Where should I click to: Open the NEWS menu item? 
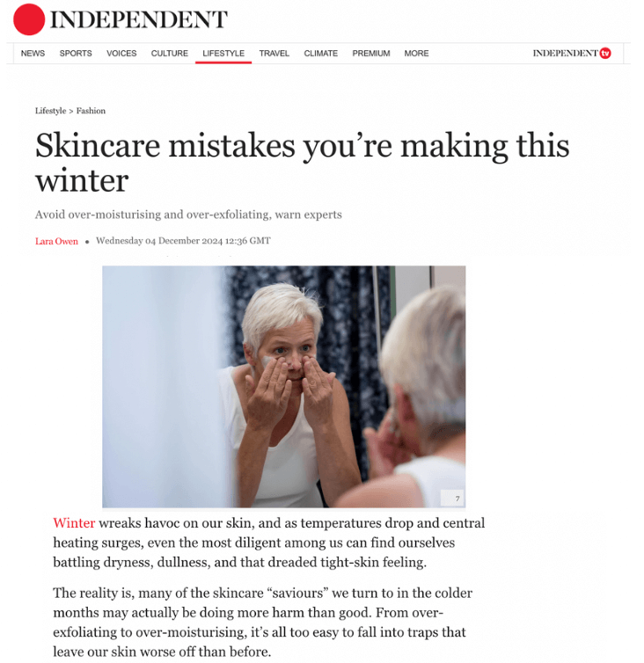click(x=33, y=54)
